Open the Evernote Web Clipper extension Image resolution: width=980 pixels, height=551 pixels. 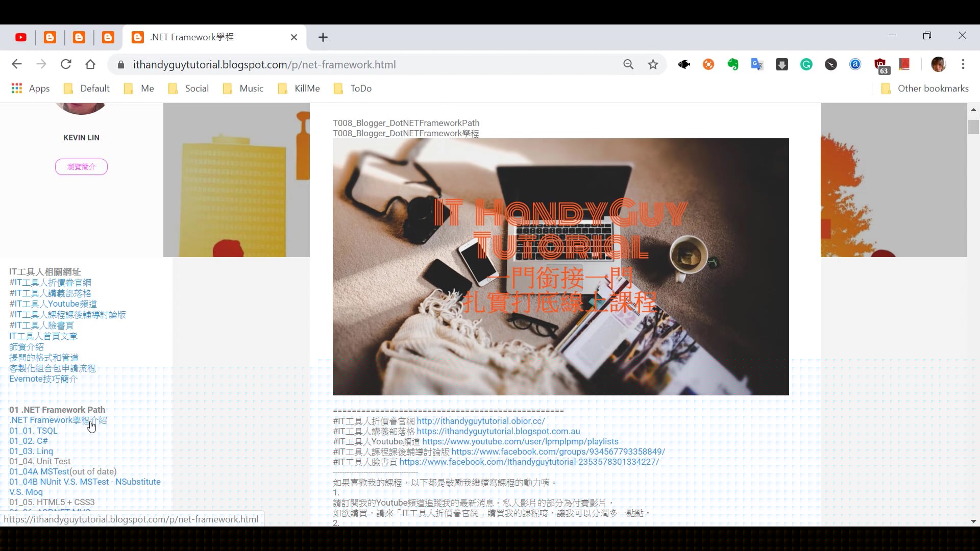click(x=732, y=64)
